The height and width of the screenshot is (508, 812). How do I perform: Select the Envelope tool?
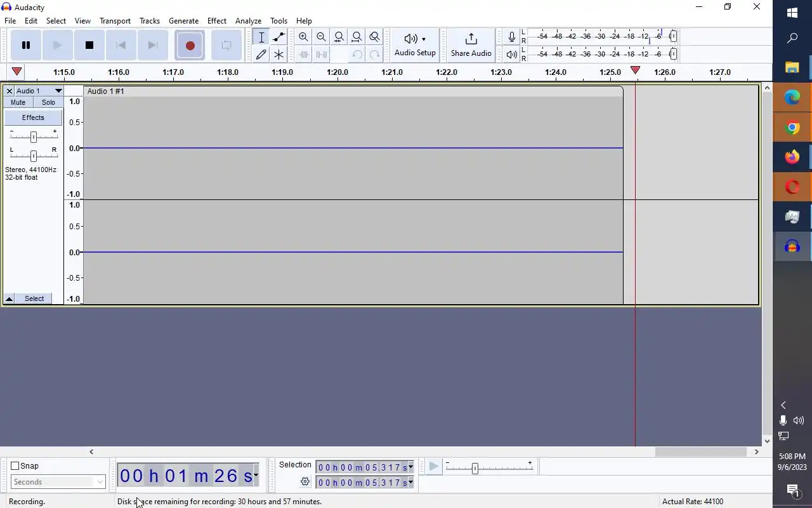pyautogui.click(x=278, y=37)
